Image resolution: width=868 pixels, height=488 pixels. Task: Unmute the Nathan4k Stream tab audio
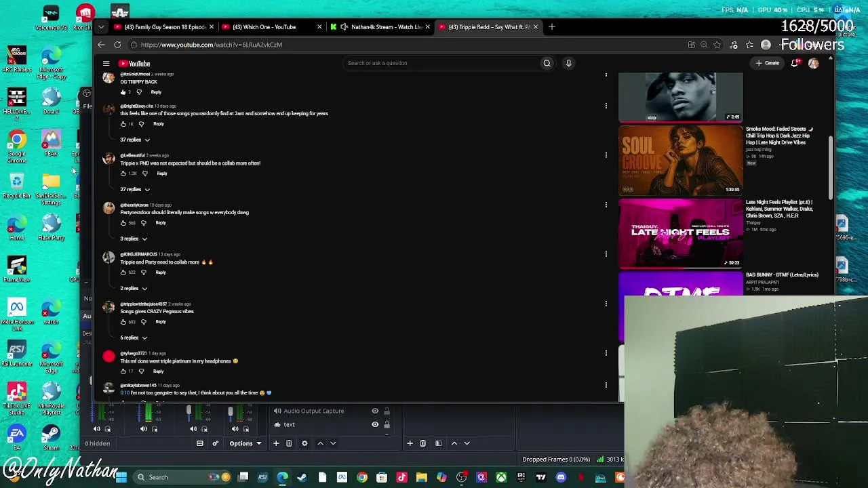point(344,27)
